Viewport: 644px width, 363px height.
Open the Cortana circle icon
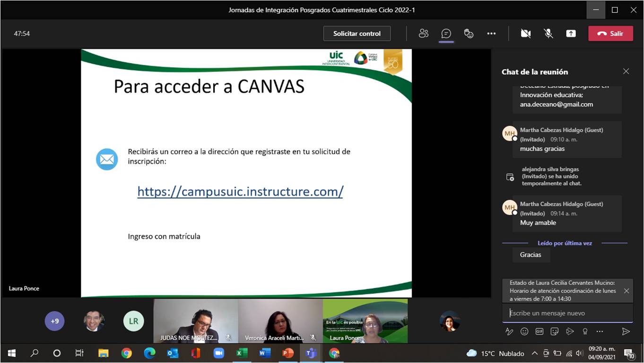pos(57,353)
